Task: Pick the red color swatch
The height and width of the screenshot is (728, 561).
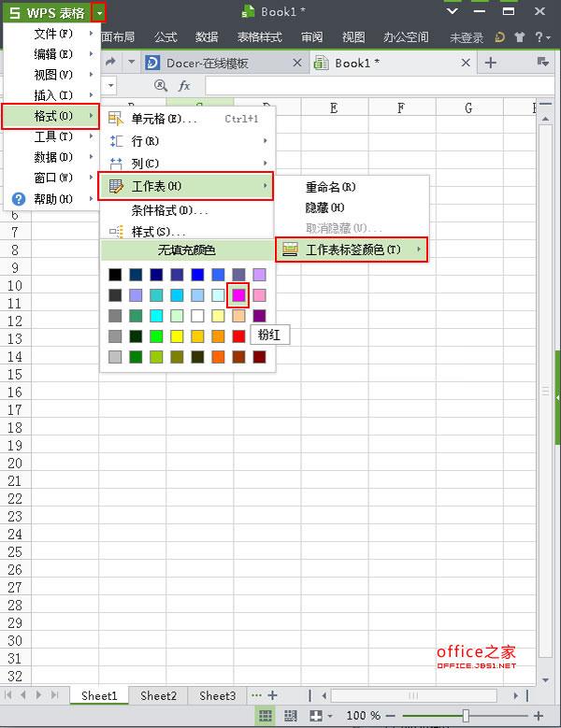Action: coord(238,336)
